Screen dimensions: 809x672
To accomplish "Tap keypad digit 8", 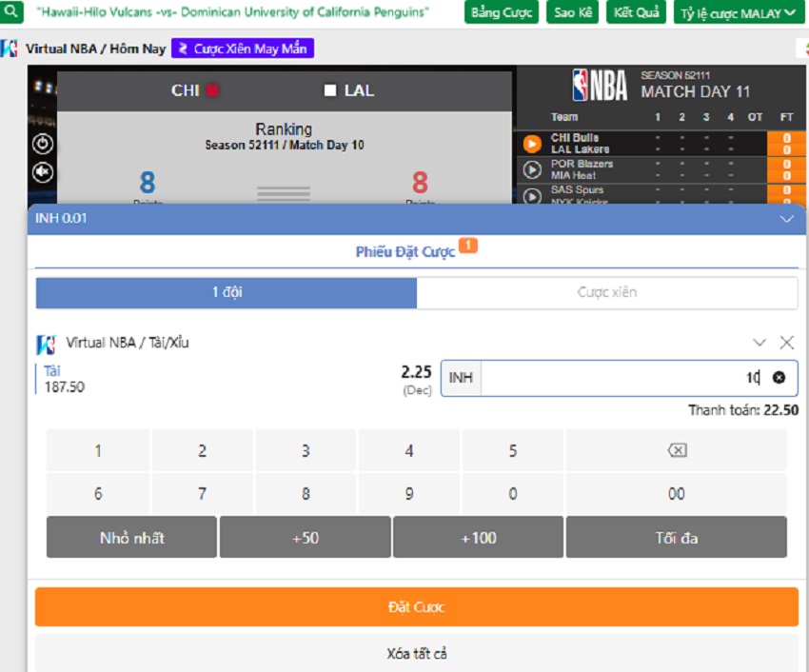I will (306, 494).
